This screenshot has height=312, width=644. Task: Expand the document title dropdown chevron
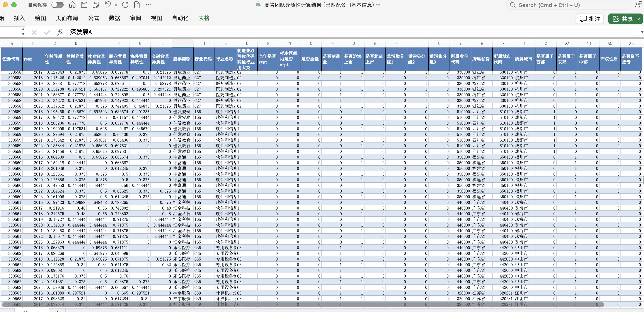pyautogui.click(x=378, y=5)
